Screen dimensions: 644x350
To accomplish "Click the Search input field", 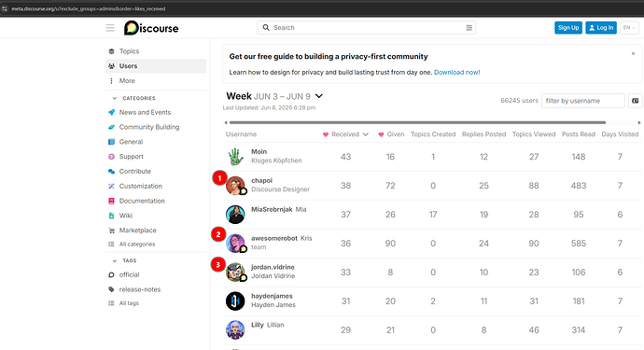I will click(367, 27).
